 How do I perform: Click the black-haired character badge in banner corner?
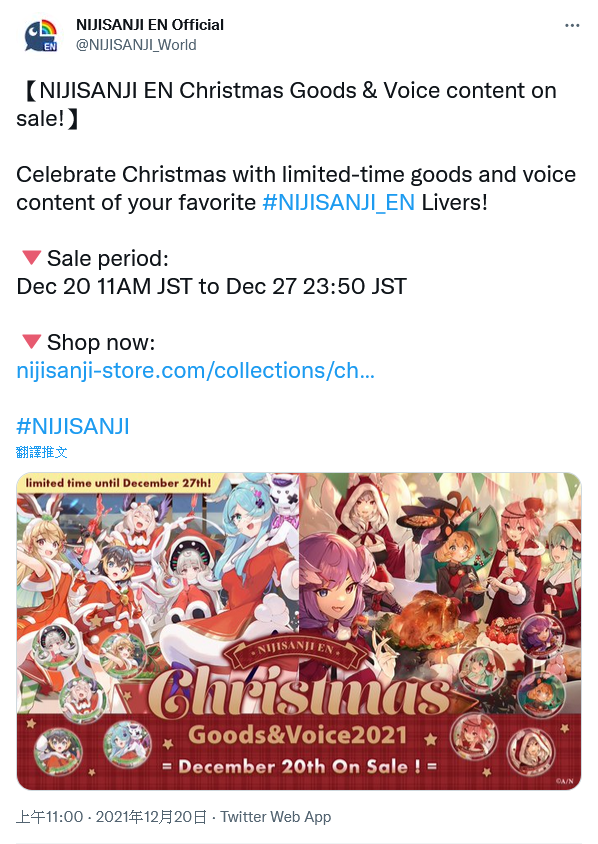[x=58, y=751]
